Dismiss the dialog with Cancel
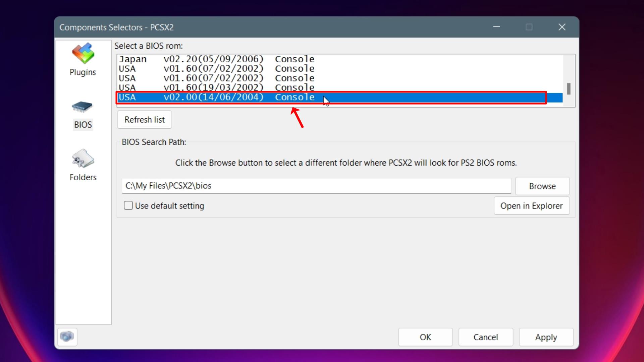The image size is (644, 362). point(486,337)
